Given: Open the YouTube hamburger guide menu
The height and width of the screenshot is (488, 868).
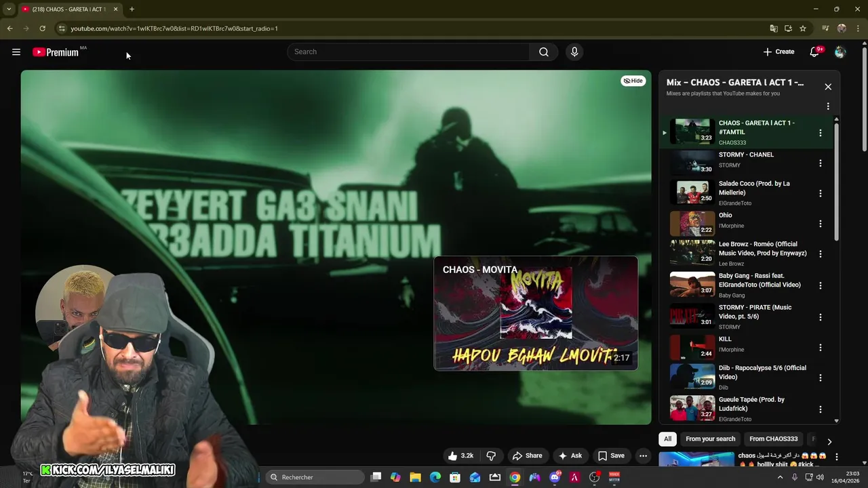Looking at the screenshot, I should [16, 52].
